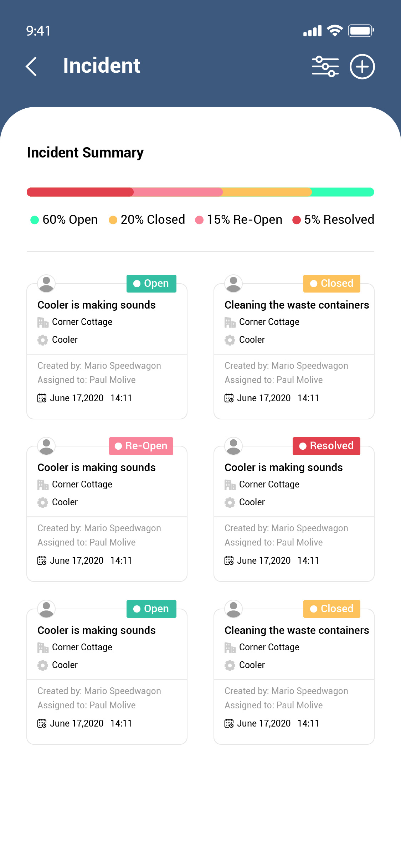
Task: Click the green segment of summary bar
Action: (x=343, y=192)
